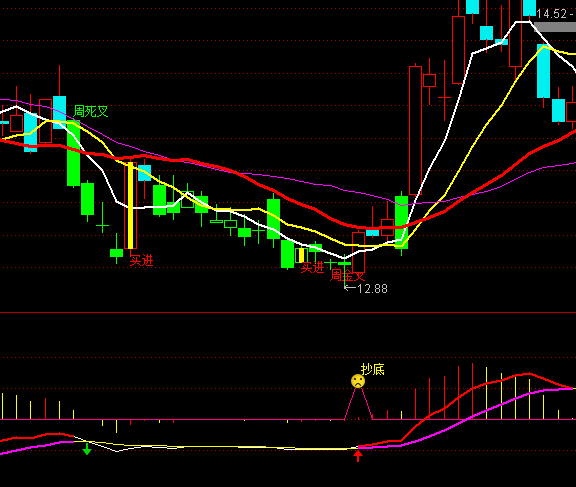
Task: Click the yellow sad-face icon under 抄底
Action: coord(358,381)
